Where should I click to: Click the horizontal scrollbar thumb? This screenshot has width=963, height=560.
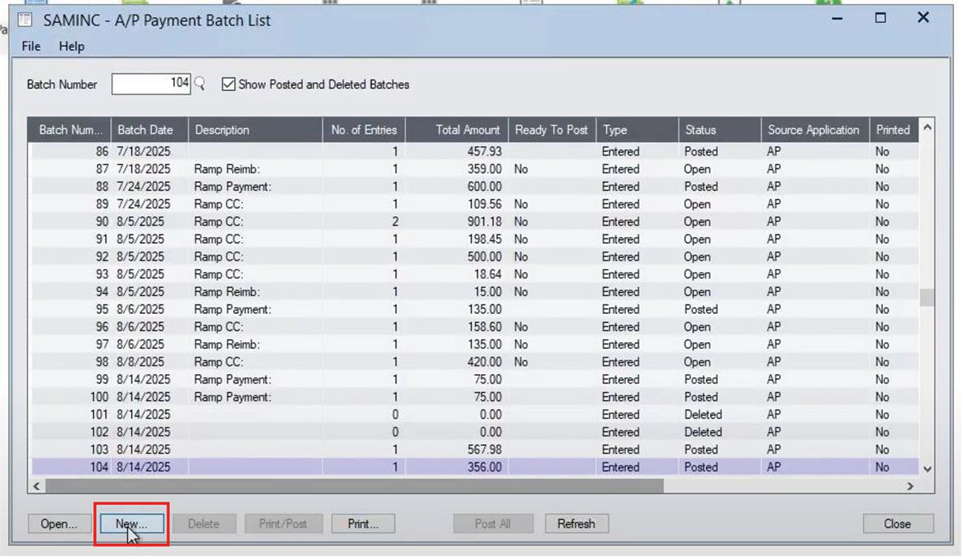click(x=354, y=486)
